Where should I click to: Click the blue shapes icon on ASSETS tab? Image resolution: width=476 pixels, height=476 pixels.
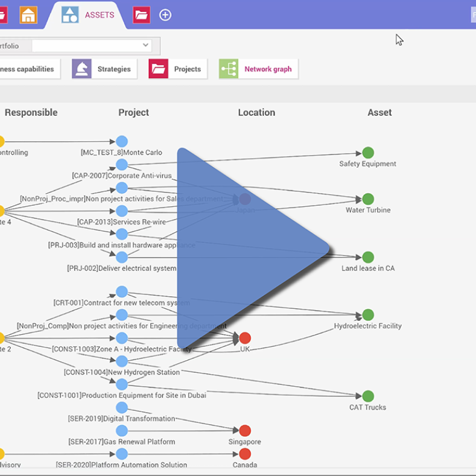pos(70,14)
